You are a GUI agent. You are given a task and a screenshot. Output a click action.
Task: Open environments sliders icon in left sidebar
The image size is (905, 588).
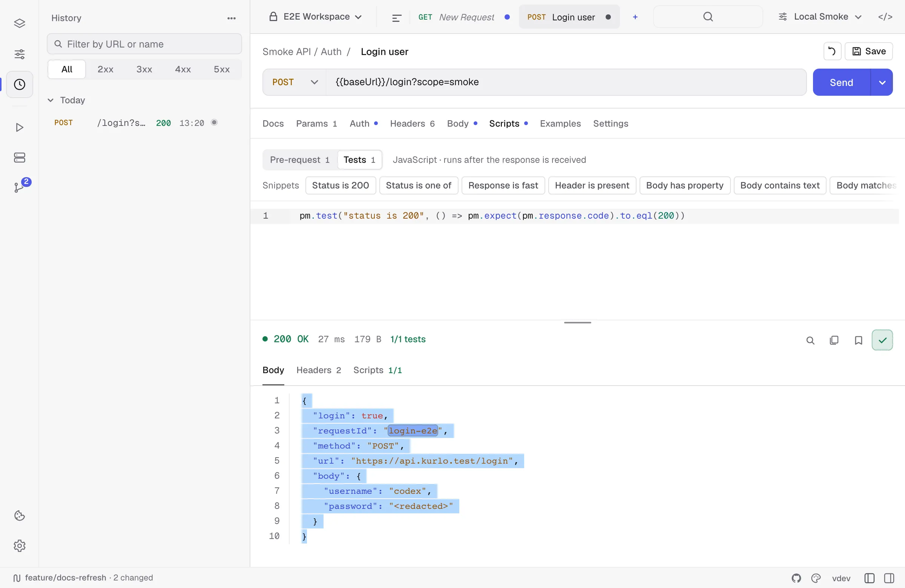pyautogui.click(x=19, y=54)
